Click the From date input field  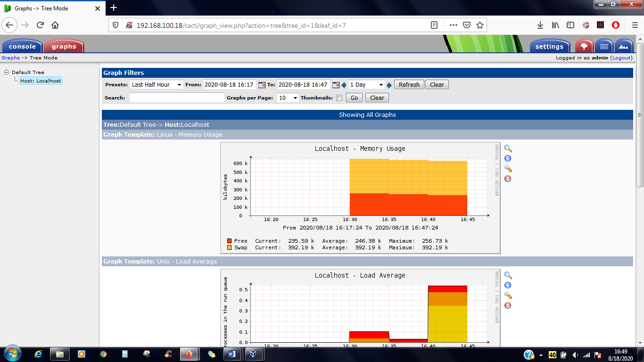(230, 85)
